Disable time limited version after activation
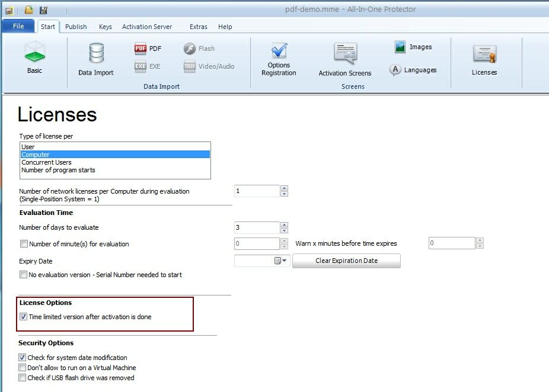Image resolution: width=549 pixels, height=392 pixels. [x=24, y=317]
